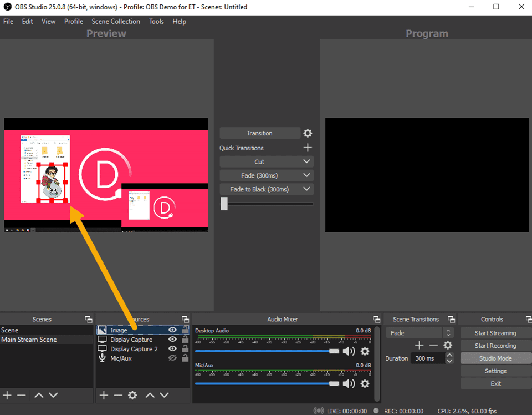Add a quick transition with plus icon
The image size is (532, 415).
click(x=308, y=148)
